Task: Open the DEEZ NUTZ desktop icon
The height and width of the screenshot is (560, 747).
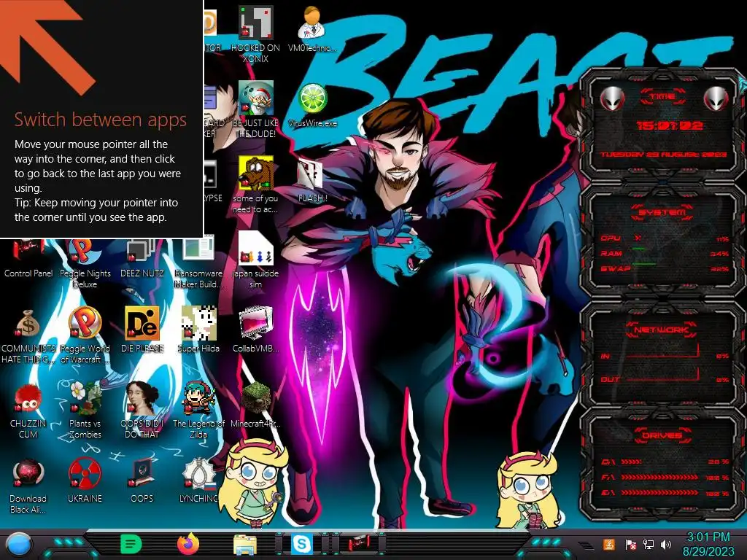Action: click(142, 257)
